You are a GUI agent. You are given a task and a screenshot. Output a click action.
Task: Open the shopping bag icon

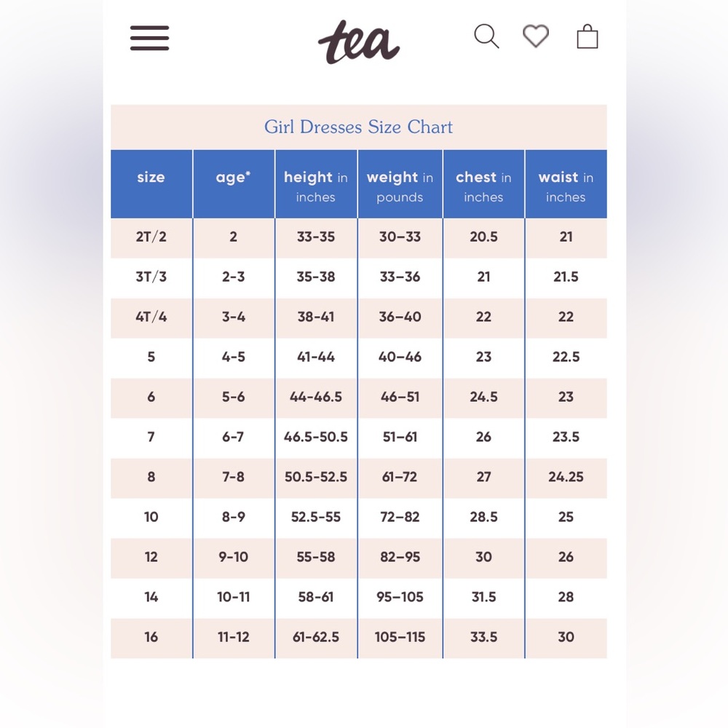[587, 36]
